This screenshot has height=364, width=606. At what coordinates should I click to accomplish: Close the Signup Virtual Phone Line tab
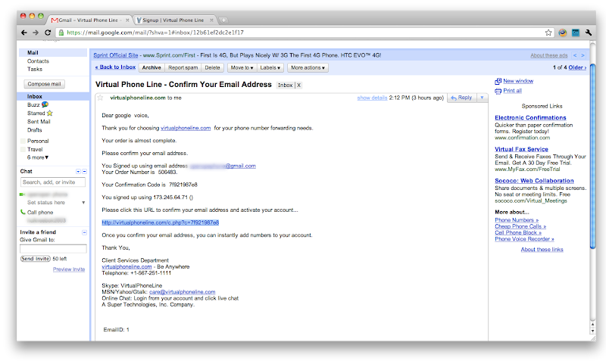211,20
